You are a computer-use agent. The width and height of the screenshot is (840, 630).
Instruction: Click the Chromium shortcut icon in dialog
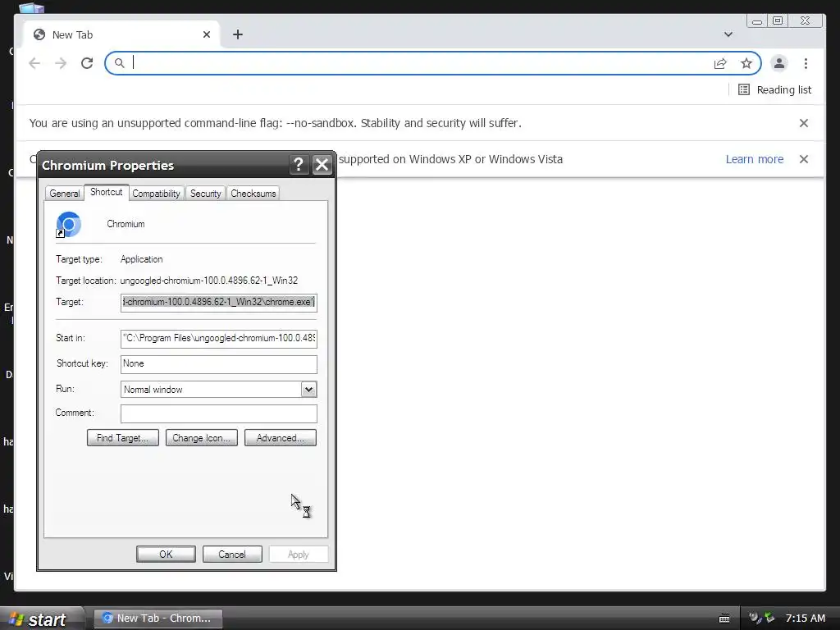(69, 225)
